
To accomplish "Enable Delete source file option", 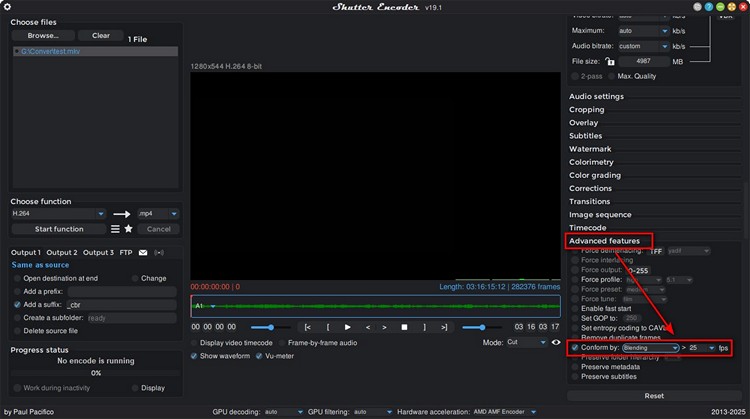I will 18,331.
